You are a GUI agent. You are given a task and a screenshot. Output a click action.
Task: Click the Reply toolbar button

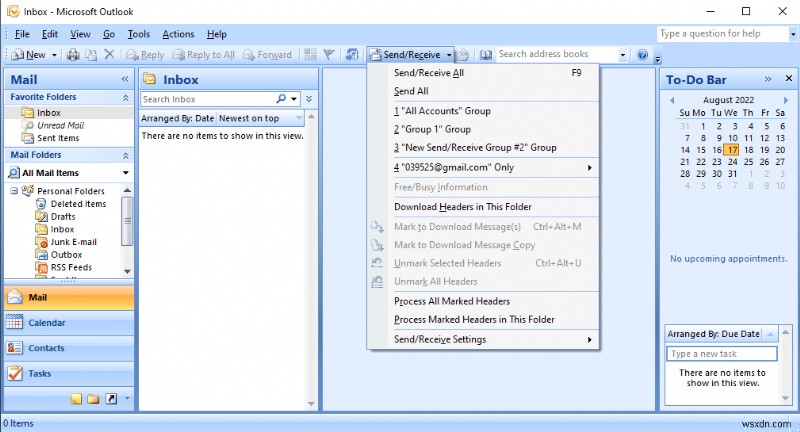[145, 55]
